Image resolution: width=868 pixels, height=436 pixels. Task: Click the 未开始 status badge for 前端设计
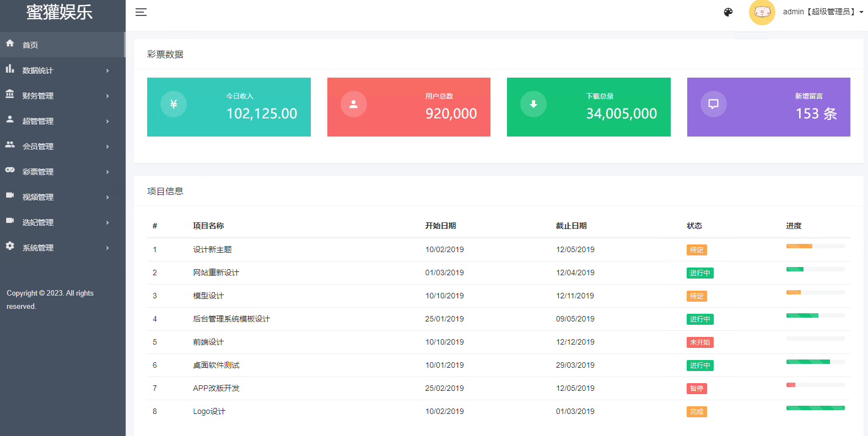point(700,342)
